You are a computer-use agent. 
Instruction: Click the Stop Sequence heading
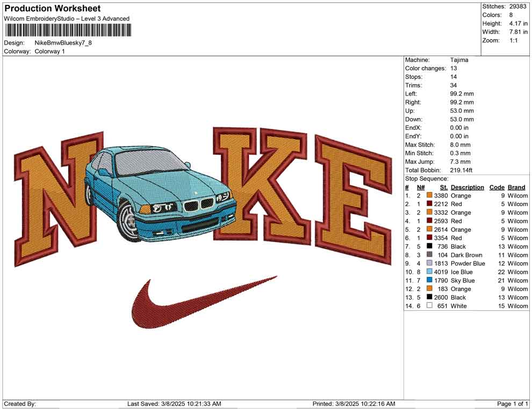pyautogui.click(x=427, y=178)
